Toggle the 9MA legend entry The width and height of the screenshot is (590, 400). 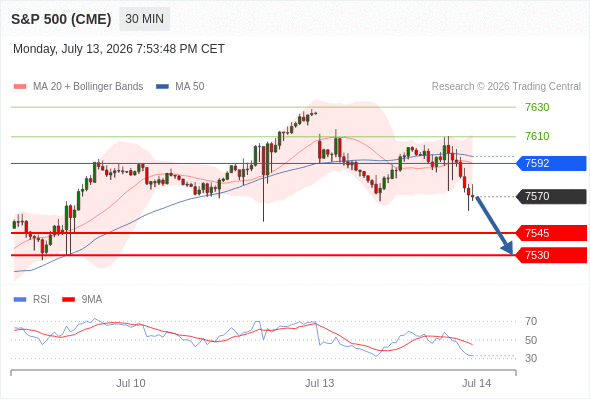pyautogui.click(x=82, y=300)
